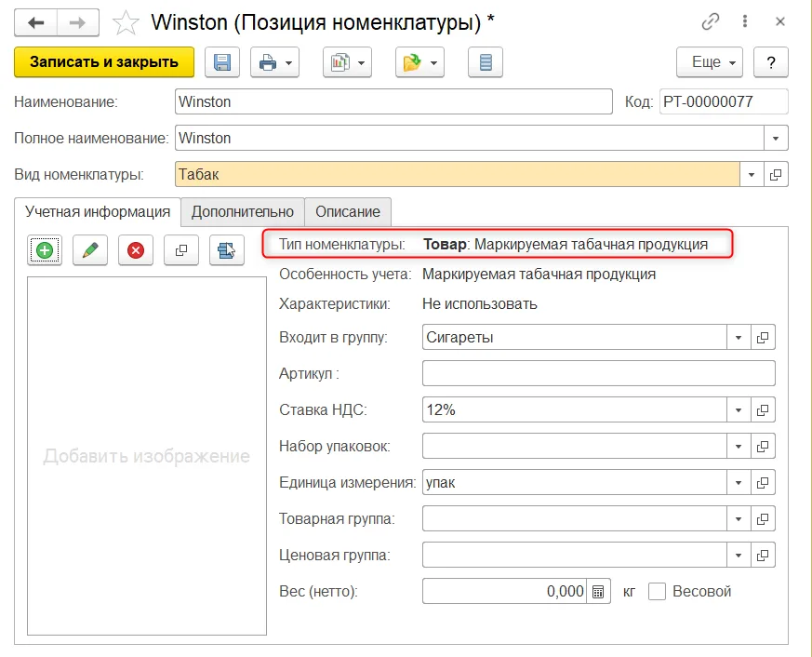Open Набор упаковок item card icon
The width and height of the screenshot is (812, 657).
[x=763, y=446]
